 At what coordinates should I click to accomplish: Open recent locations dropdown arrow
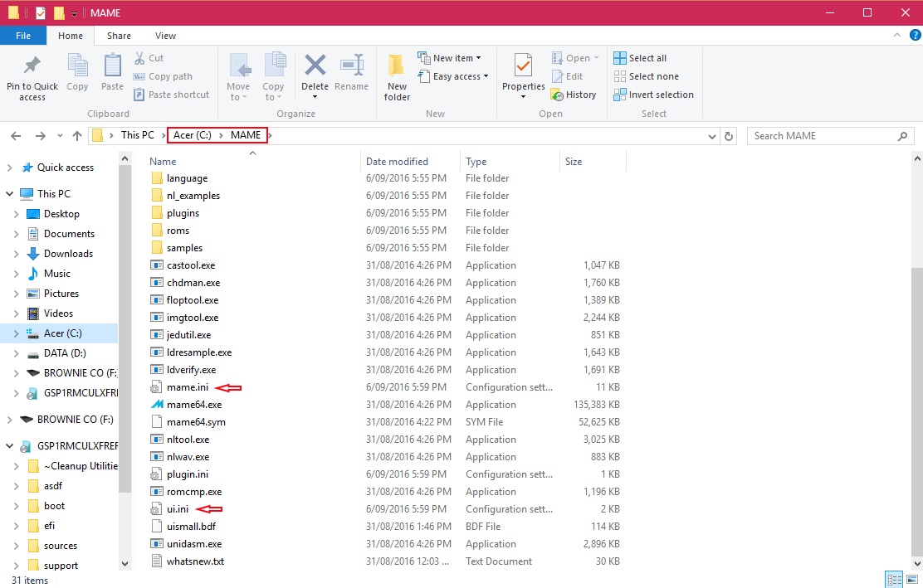tap(60, 136)
